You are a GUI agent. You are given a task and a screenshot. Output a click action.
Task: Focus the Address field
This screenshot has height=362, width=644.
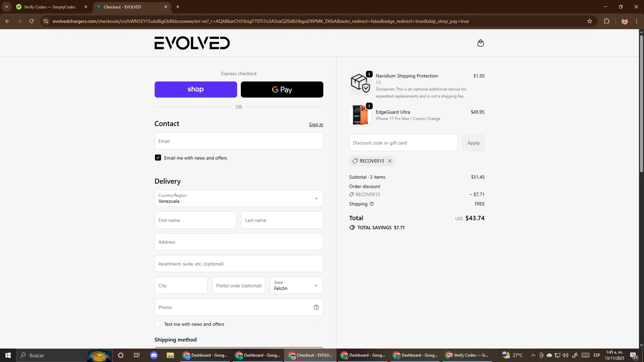[239, 242]
